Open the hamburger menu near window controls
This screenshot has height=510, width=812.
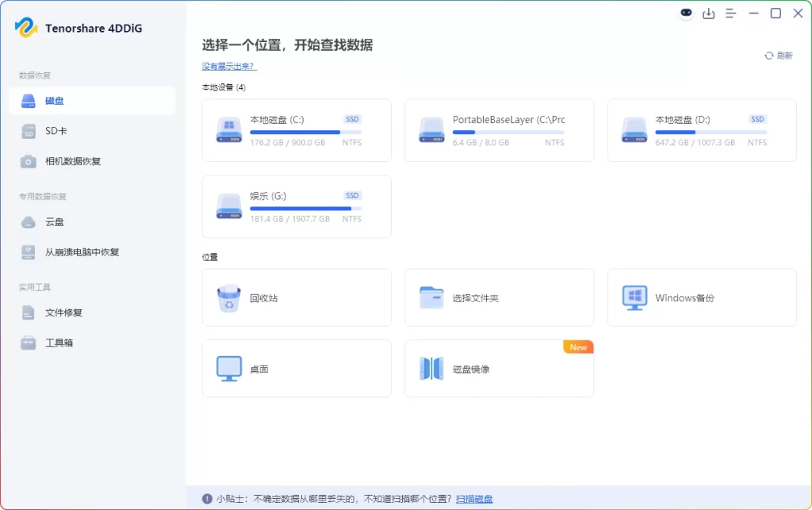click(731, 13)
